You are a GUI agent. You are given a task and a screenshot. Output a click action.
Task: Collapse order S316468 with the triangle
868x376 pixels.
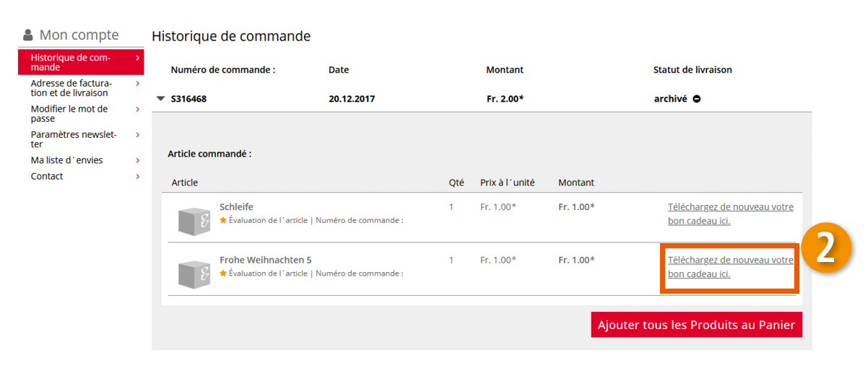(x=160, y=99)
